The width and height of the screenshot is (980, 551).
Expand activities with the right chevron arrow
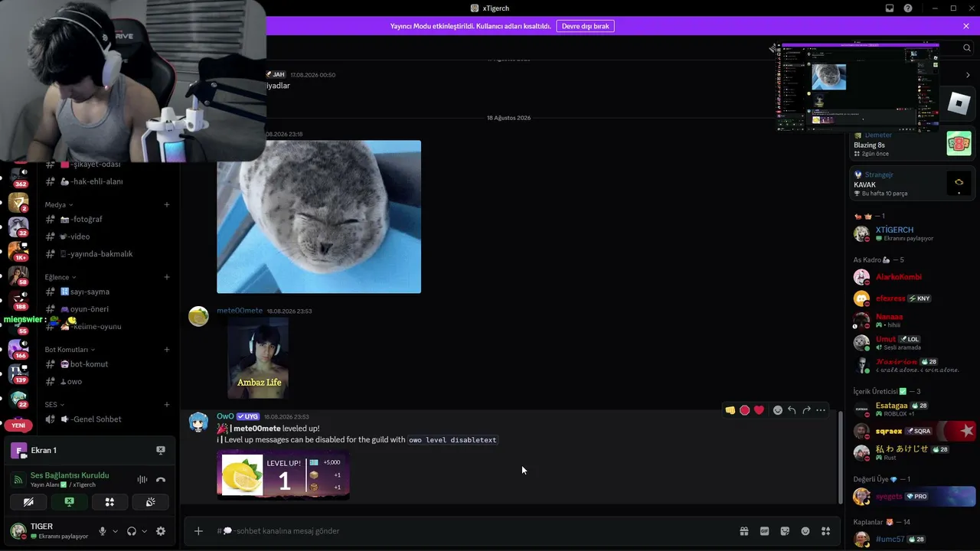[968, 75]
